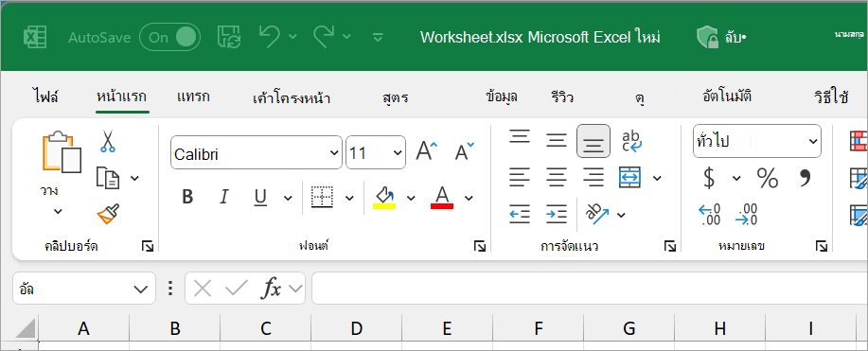Apply Comma Style format
This screenshot has width=868, height=351.
(x=805, y=178)
